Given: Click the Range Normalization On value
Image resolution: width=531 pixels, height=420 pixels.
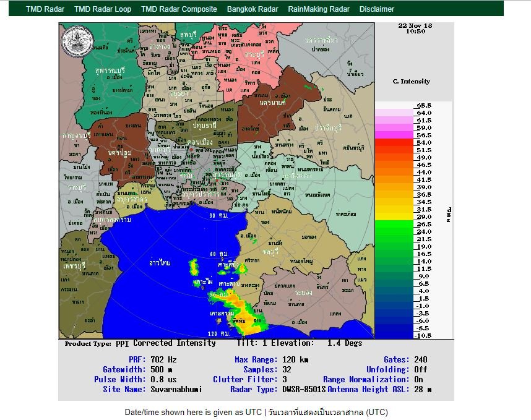Looking at the screenshot, I should (418, 379).
